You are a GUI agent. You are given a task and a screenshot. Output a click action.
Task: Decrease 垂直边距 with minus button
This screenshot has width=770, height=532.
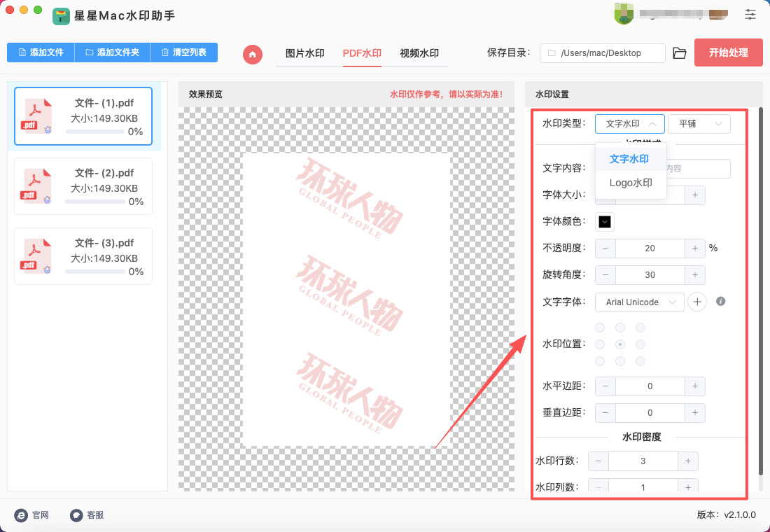pos(605,412)
